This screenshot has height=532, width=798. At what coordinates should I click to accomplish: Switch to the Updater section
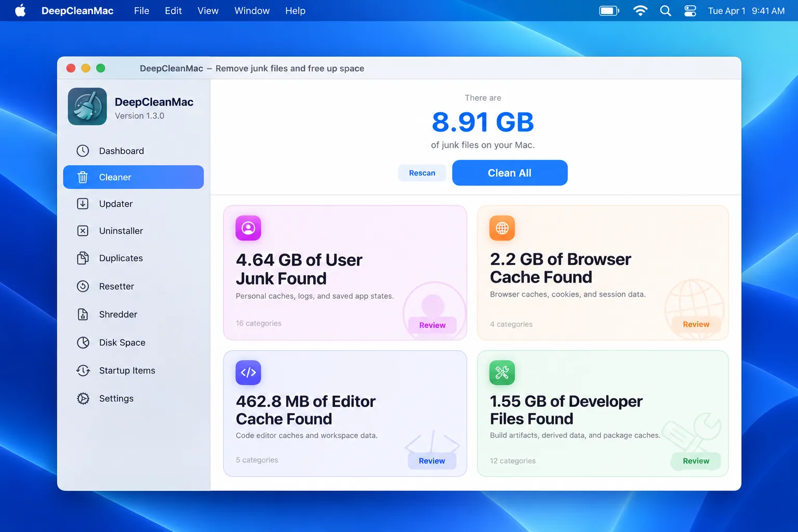(134, 204)
